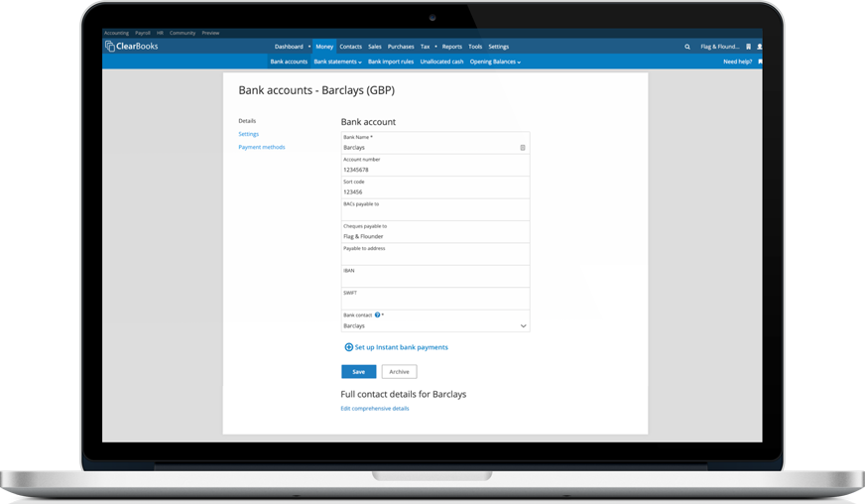Select Details in the side navigation
Image resolution: width=866 pixels, height=504 pixels.
[x=247, y=121]
